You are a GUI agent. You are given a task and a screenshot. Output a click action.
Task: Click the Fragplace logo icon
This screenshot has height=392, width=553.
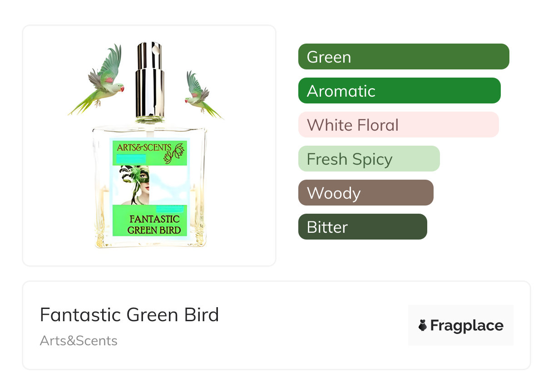(x=423, y=325)
